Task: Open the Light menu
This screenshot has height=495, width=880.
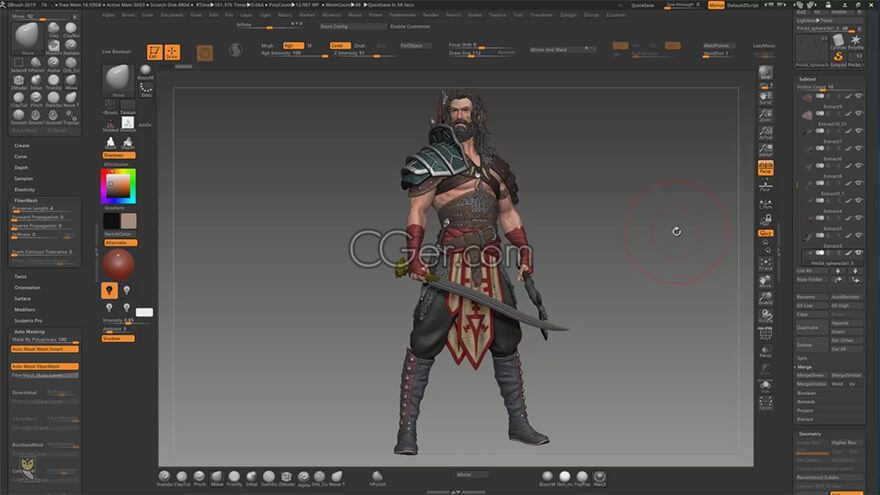Action: pos(265,15)
